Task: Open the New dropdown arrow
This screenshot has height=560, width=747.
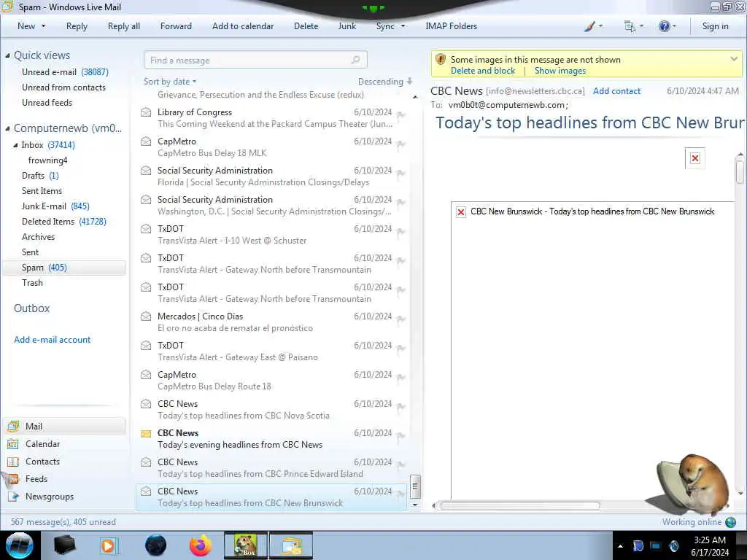Action: 43,26
